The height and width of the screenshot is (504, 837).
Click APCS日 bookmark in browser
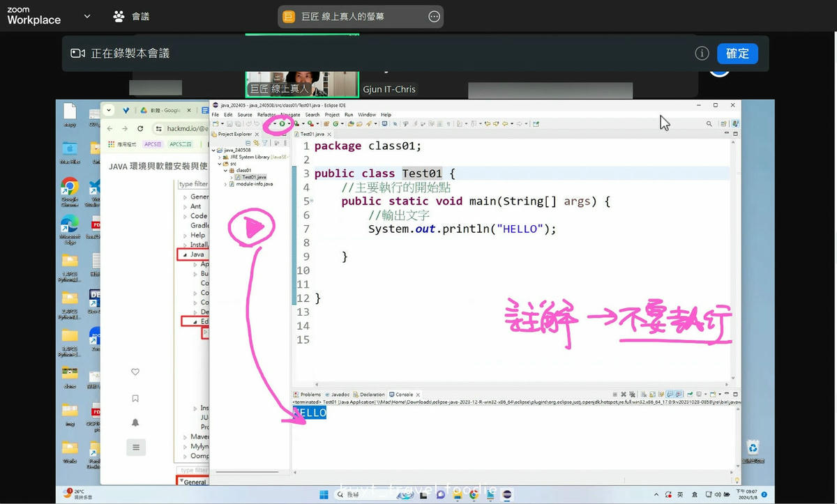click(153, 144)
